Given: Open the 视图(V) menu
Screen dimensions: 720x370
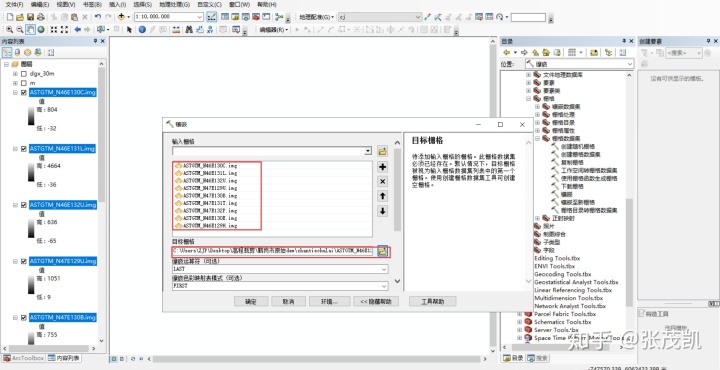Looking at the screenshot, I should 66,4.
